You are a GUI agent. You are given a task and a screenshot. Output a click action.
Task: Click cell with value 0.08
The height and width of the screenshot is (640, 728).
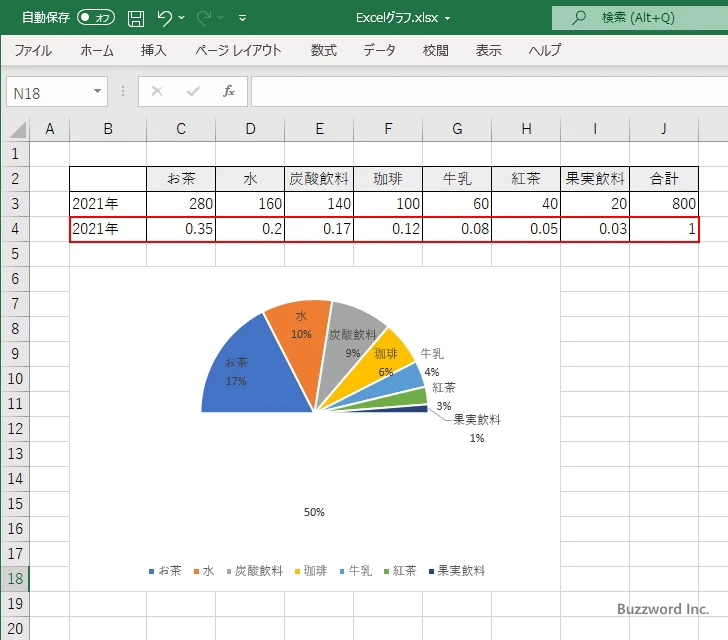(x=457, y=229)
